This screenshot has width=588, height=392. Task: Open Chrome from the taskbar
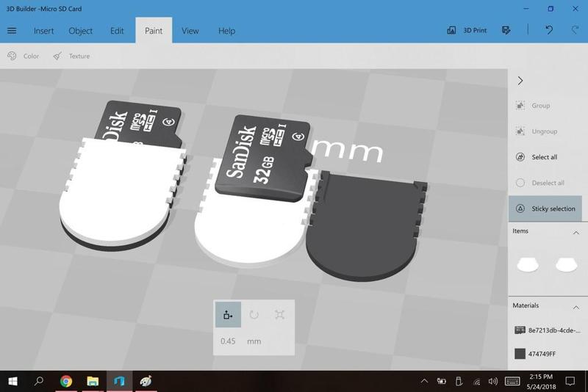coord(66,381)
